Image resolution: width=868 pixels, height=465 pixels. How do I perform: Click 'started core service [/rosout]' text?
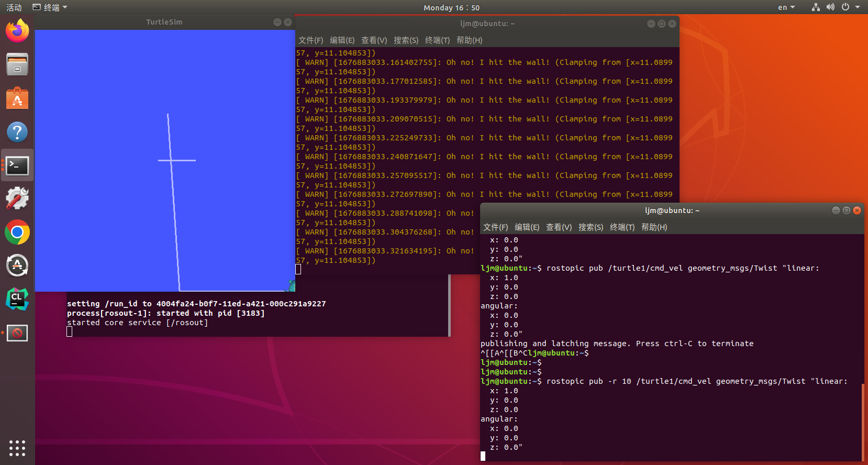coord(138,323)
